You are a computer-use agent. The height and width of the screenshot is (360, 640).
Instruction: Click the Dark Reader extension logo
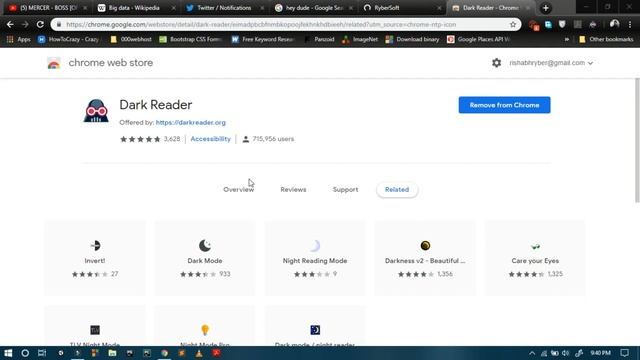(96, 111)
